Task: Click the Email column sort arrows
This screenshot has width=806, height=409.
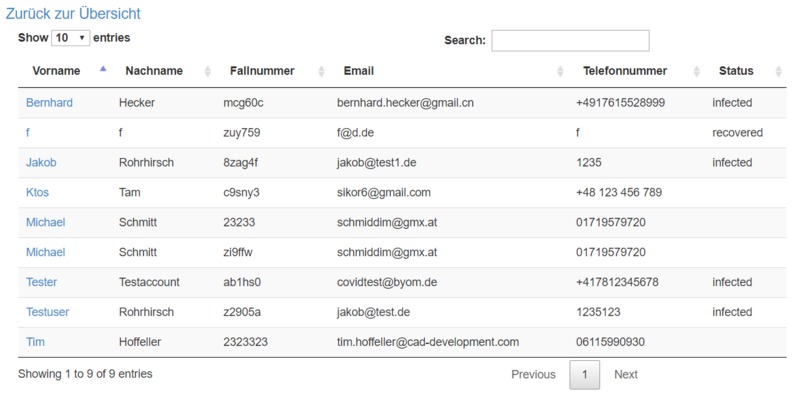Action: [x=560, y=71]
